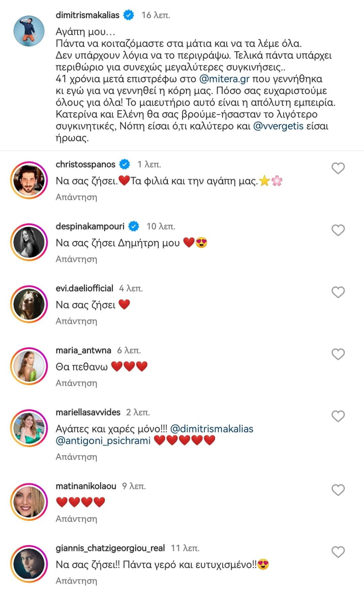Click Απάντηση below giannis_chatzigeorgiou_real comment

point(76,581)
